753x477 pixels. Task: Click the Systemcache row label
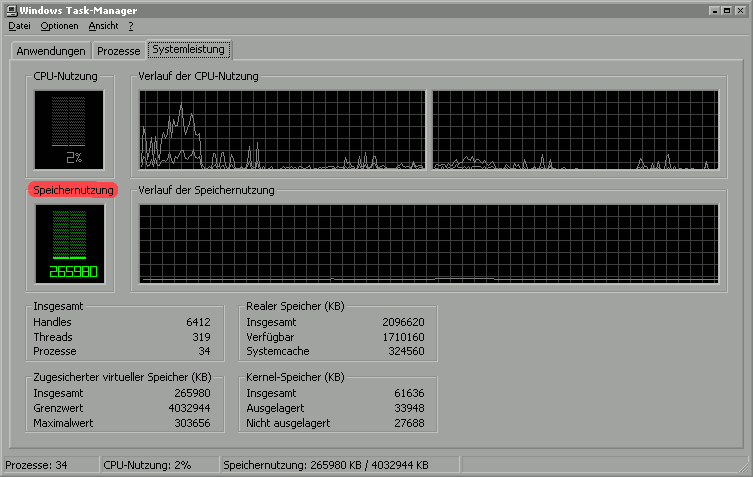[x=278, y=352]
